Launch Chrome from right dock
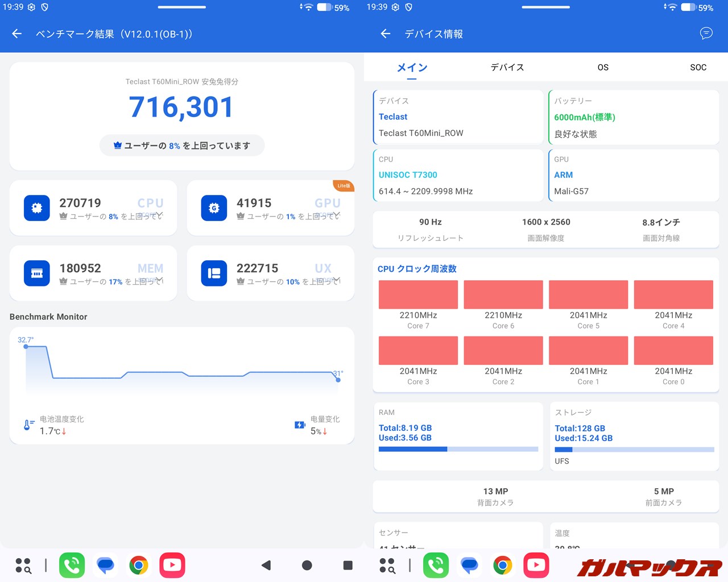Viewport: 728px width, 582px height. (x=503, y=566)
